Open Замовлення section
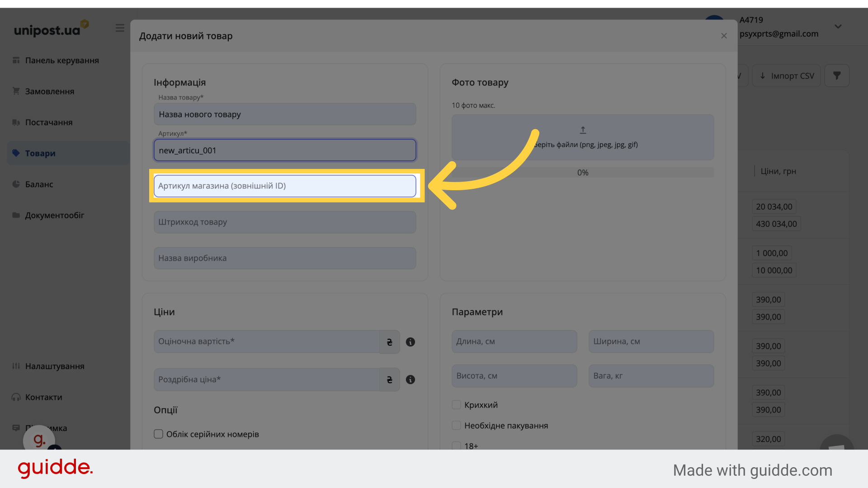The width and height of the screenshot is (868, 488). tap(50, 91)
